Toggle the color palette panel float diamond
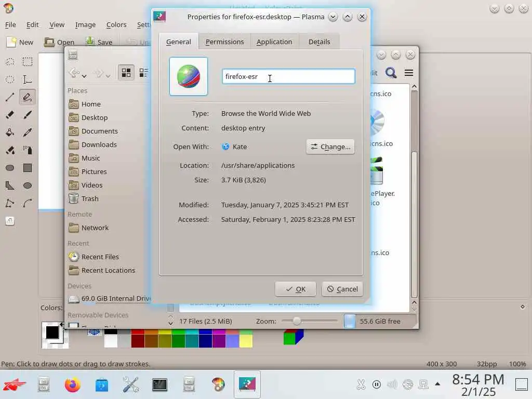 (x=523, y=307)
